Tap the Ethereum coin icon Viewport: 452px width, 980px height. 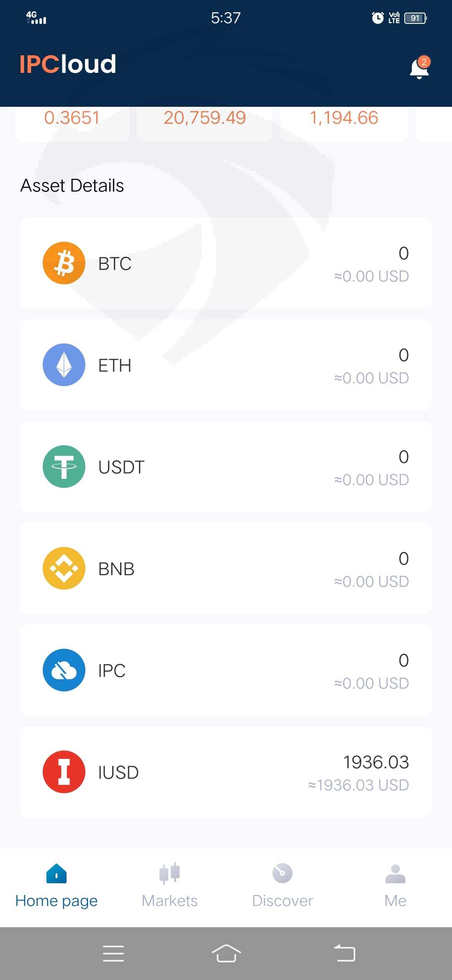click(64, 365)
